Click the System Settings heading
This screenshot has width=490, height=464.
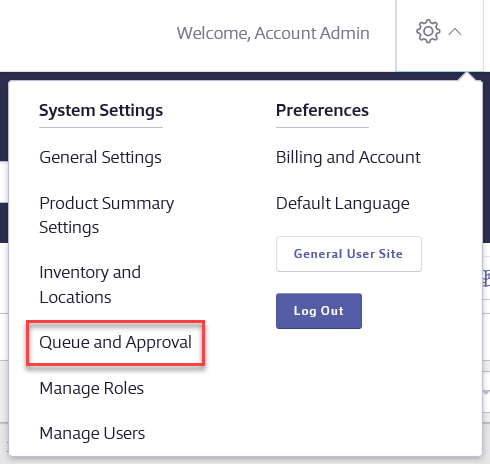(101, 110)
